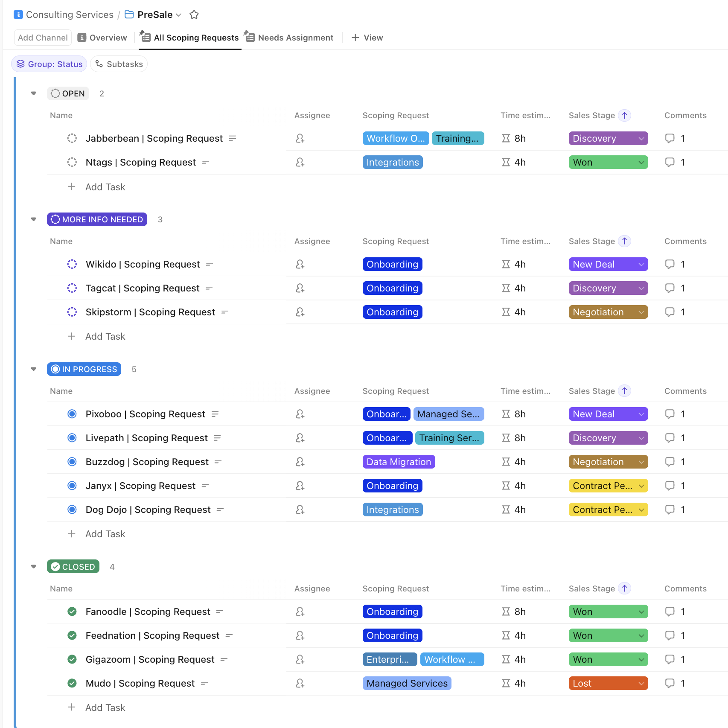Switch to the Overview tab
This screenshot has height=728, width=728.
coord(102,38)
